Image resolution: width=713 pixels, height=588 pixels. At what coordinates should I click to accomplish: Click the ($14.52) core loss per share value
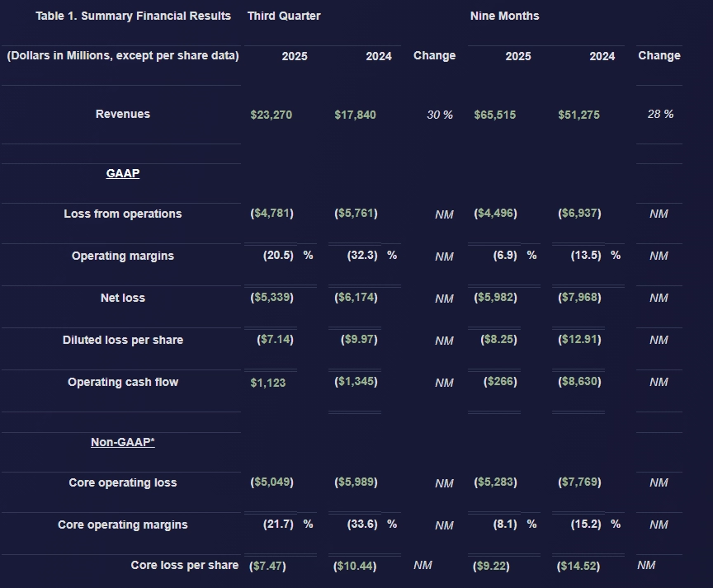[579, 567]
